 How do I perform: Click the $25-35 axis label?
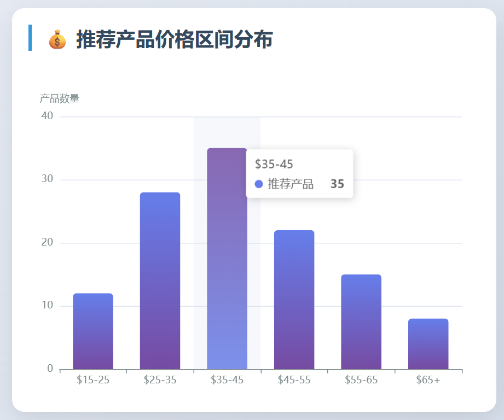tap(160, 380)
